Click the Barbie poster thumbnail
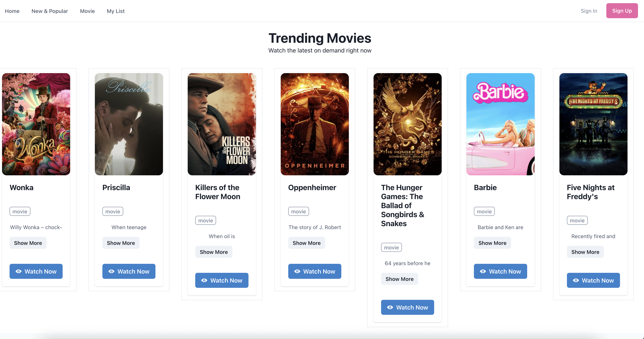This screenshot has width=644, height=339. click(500, 124)
